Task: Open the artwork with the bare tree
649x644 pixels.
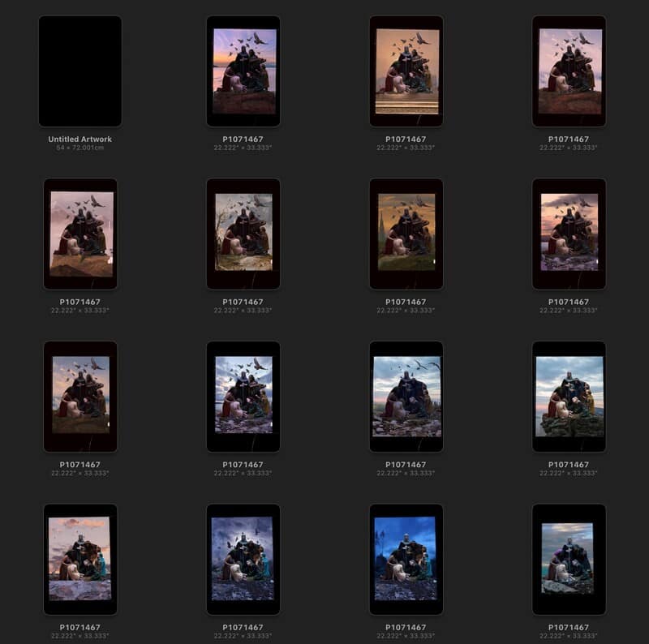Action: click(x=243, y=234)
